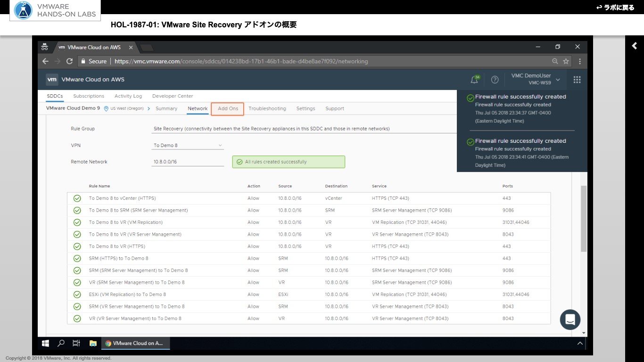Screen dimensions: 644x362
Task: Reload the page with the refresh icon
Action: [69, 61]
